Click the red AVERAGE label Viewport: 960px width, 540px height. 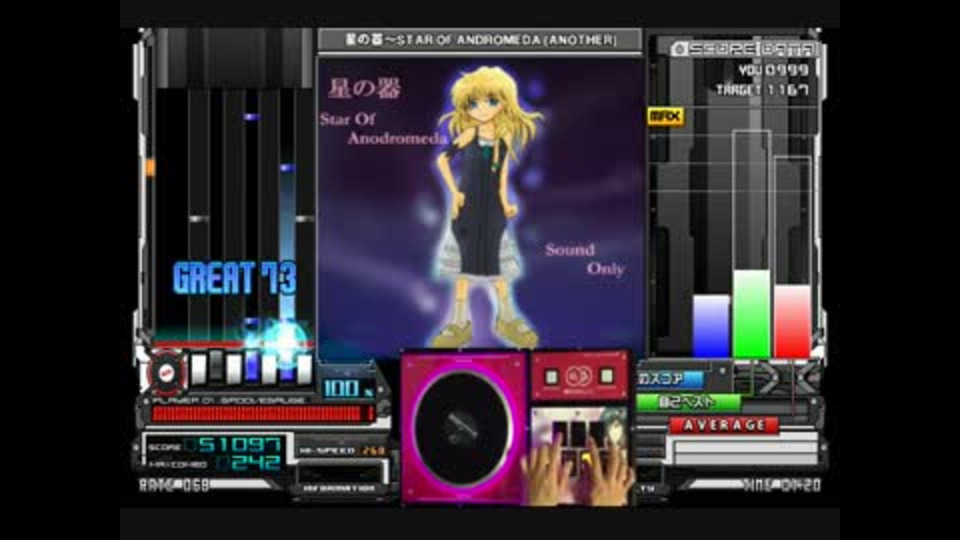[724, 425]
